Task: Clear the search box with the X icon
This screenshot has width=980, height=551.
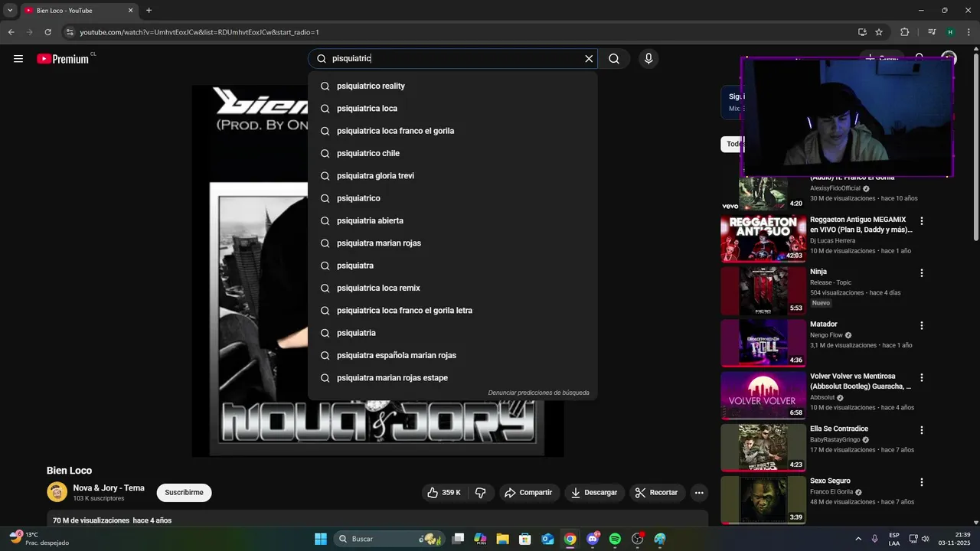Action: [x=589, y=59]
